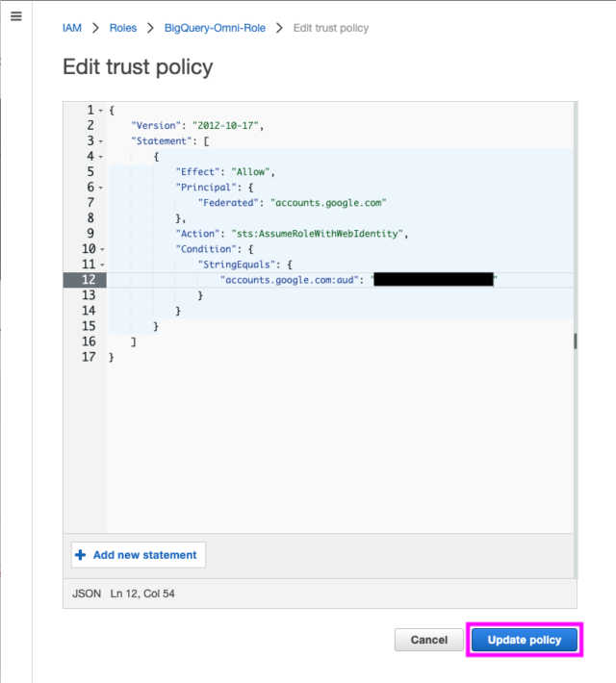Click the Update policy button

[525, 640]
